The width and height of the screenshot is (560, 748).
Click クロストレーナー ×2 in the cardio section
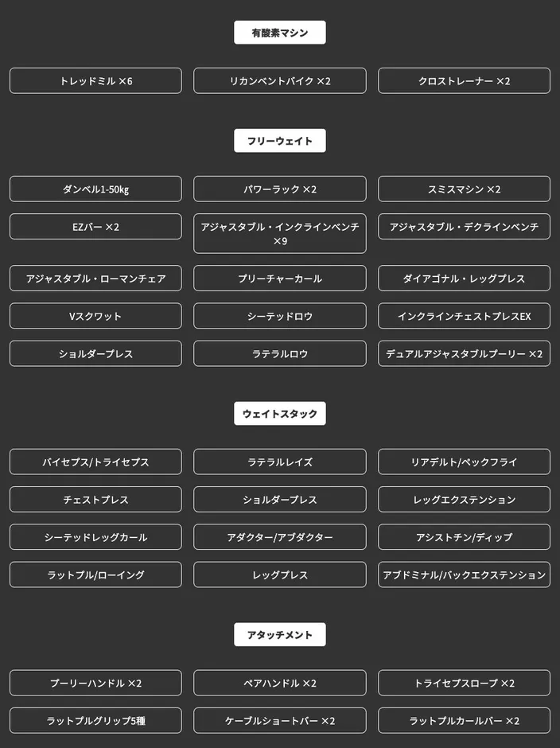tap(464, 80)
